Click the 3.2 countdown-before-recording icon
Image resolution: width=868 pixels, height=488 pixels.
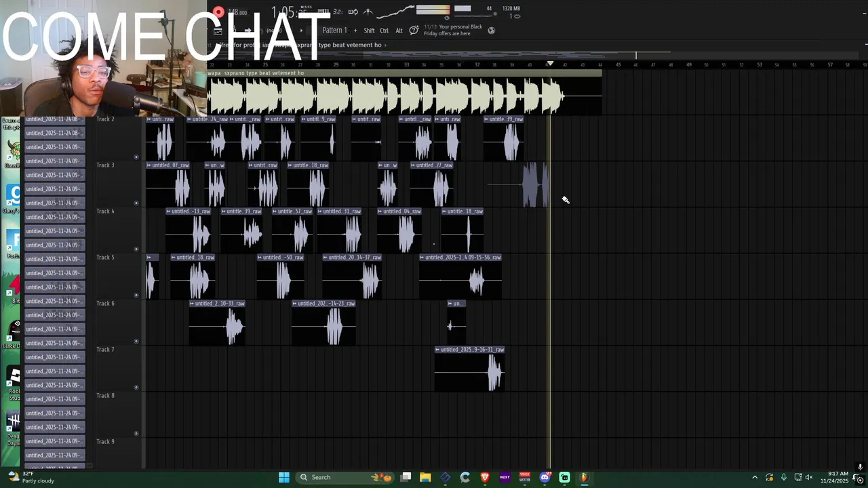(339, 12)
